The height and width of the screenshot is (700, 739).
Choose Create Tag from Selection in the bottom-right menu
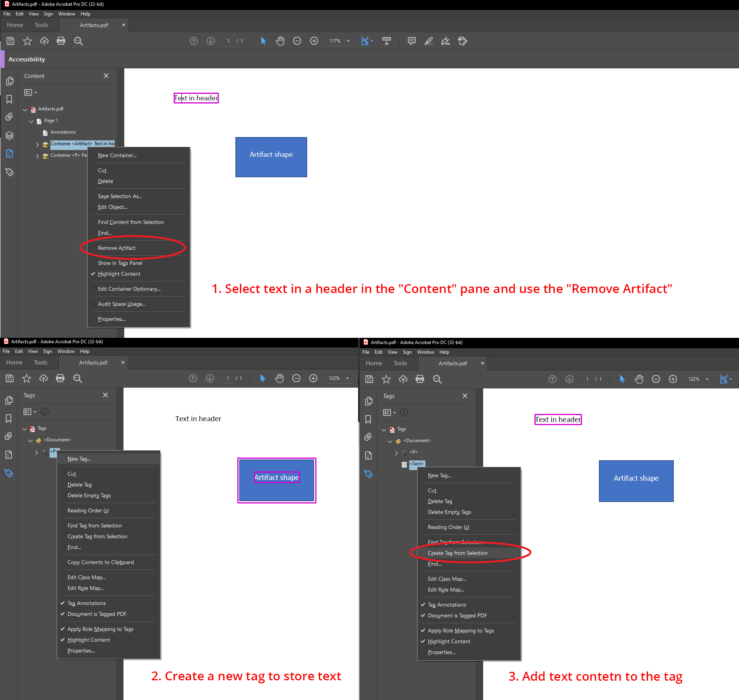pos(458,553)
